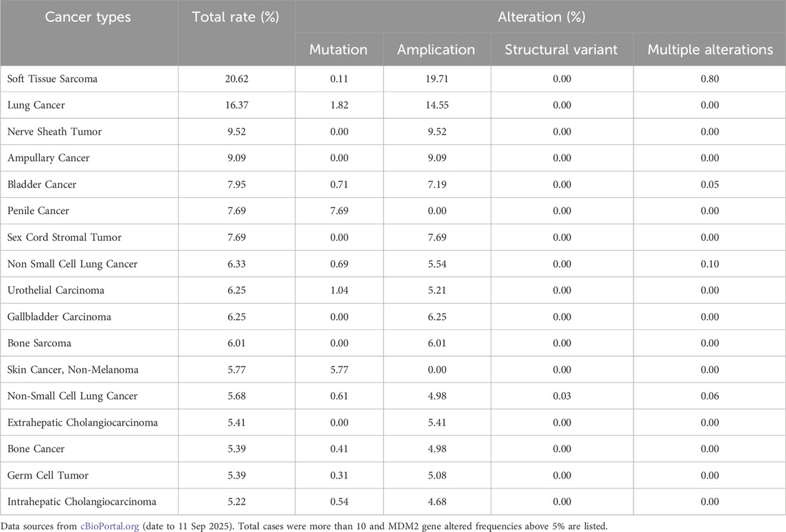Click the Multiple alterations column header
The width and height of the screenshot is (786, 532).
click(709, 49)
